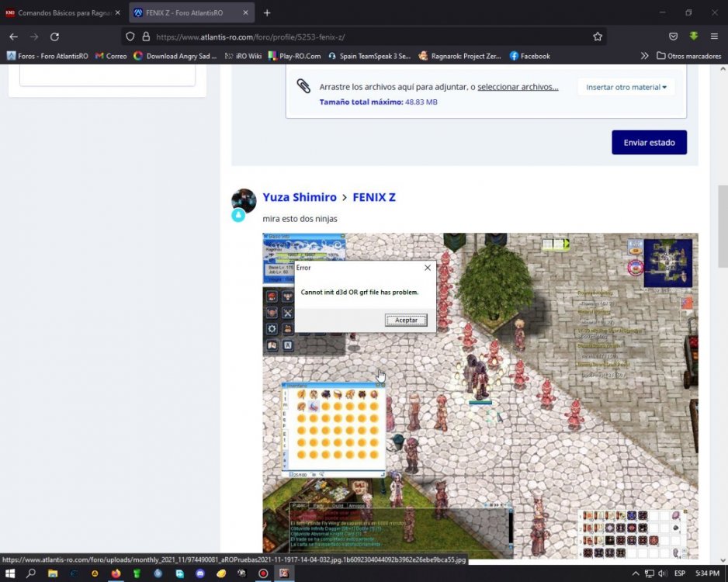This screenshot has height=582, width=728.
Task: Toggle the bookmark star for this page
Action: click(x=598, y=36)
